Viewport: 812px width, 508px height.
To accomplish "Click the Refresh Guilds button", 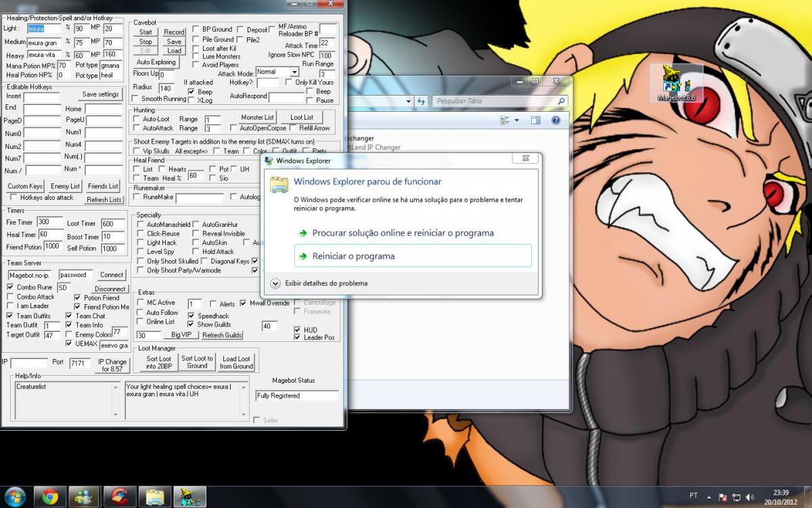I will [x=222, y=335].
